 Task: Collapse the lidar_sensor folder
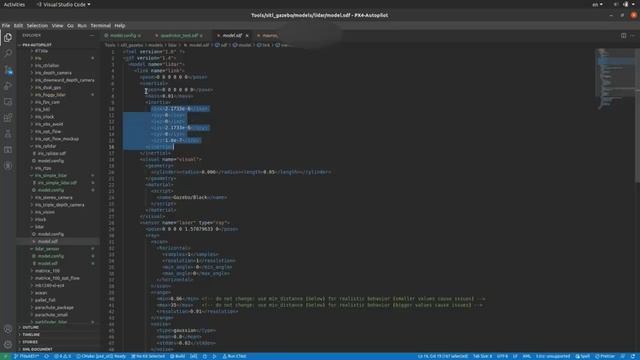(47, 249)
